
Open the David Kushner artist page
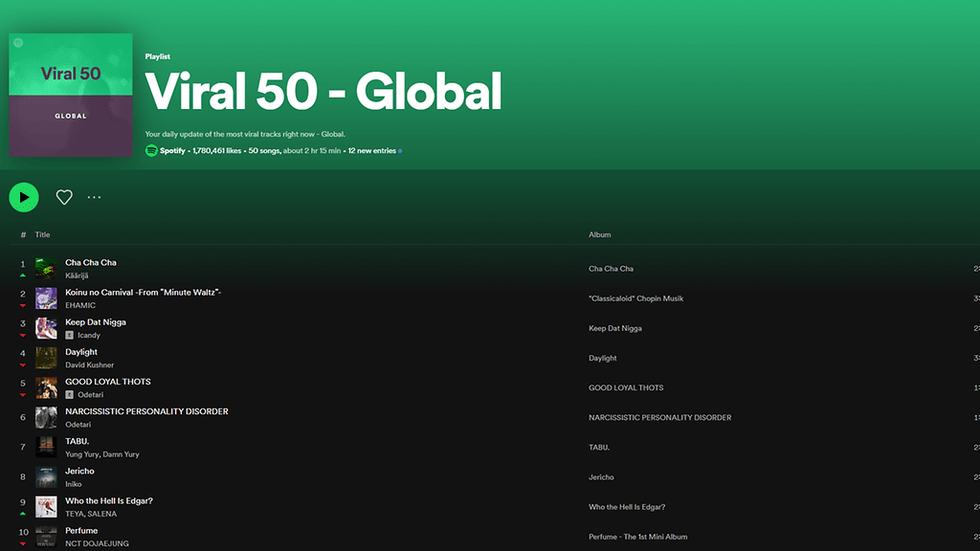[88, 364]
